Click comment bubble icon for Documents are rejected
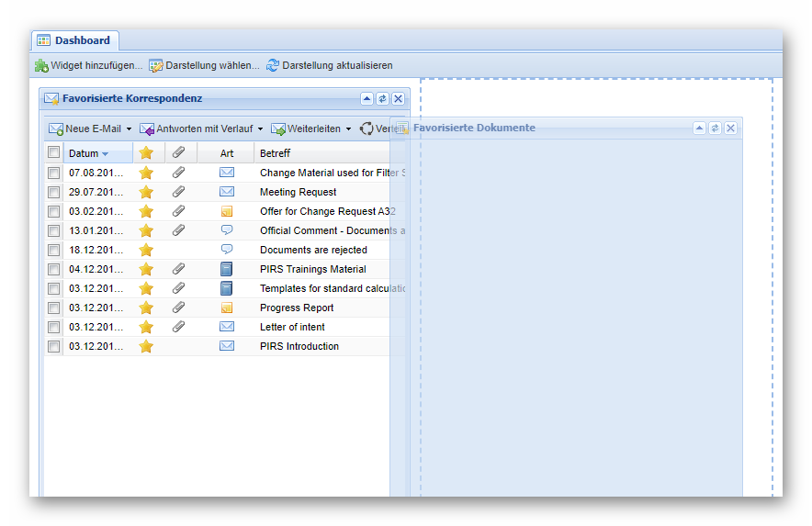Viewport: 812px width, 526px height. pos(227,249)
